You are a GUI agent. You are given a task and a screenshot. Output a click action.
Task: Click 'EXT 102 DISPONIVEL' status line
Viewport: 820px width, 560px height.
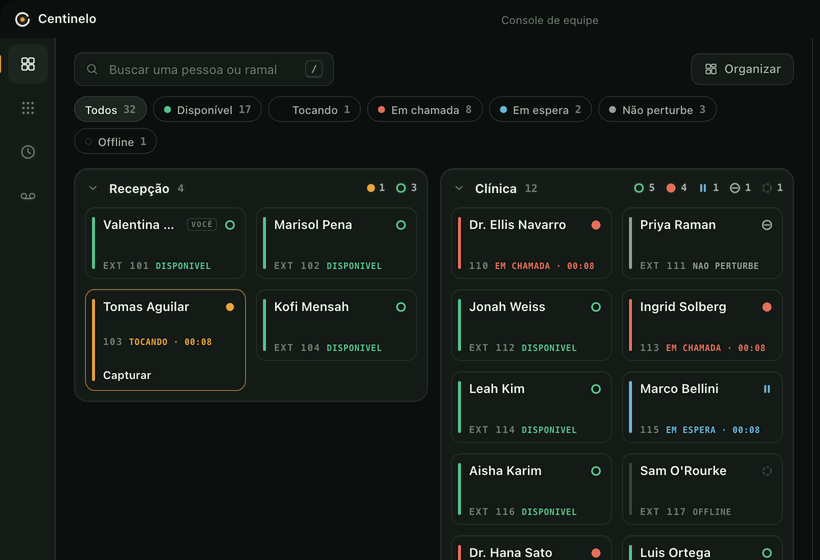pyautogui.click(x=328, y=266)
